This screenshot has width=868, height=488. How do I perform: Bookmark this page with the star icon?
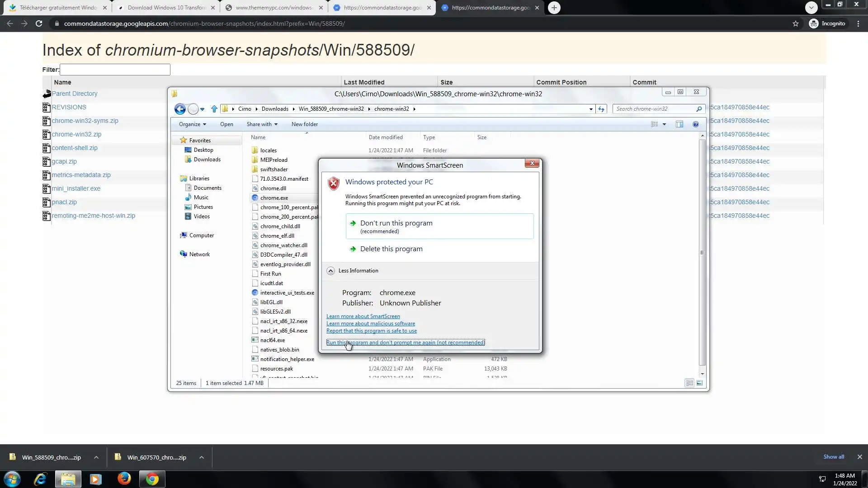[796, 23]
